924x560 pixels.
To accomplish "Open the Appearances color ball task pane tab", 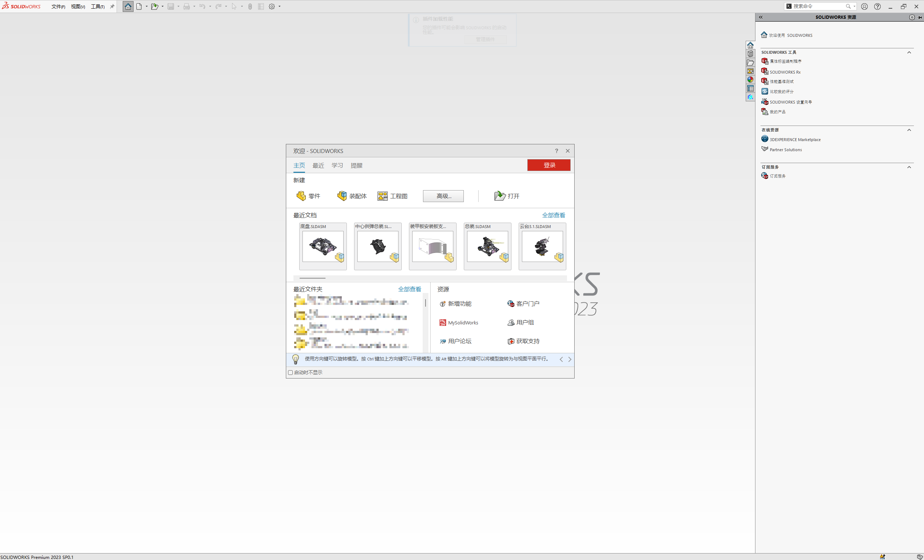I will [x=750, y=80].
